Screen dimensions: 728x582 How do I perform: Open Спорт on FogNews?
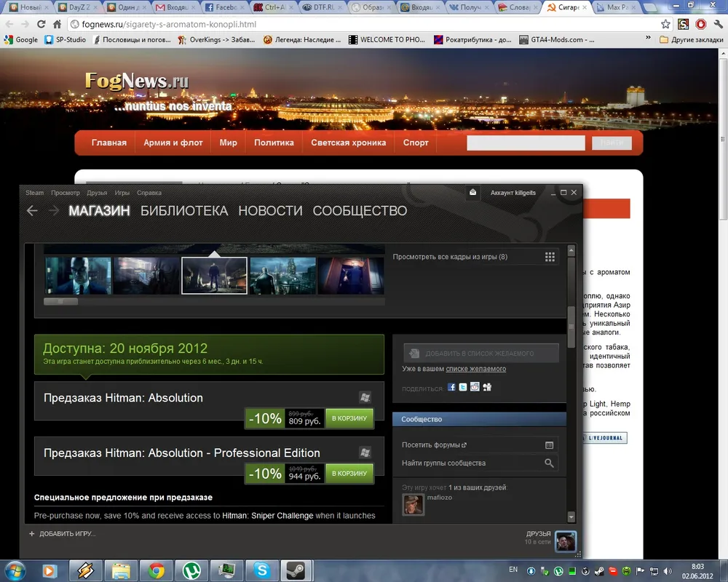coord(416,143)
